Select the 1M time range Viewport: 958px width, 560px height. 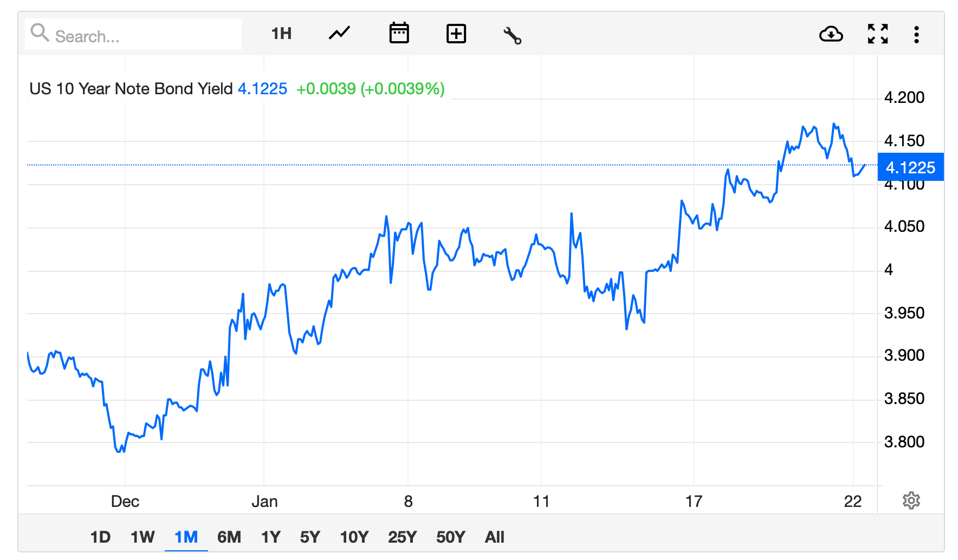(x=186, y=537)
